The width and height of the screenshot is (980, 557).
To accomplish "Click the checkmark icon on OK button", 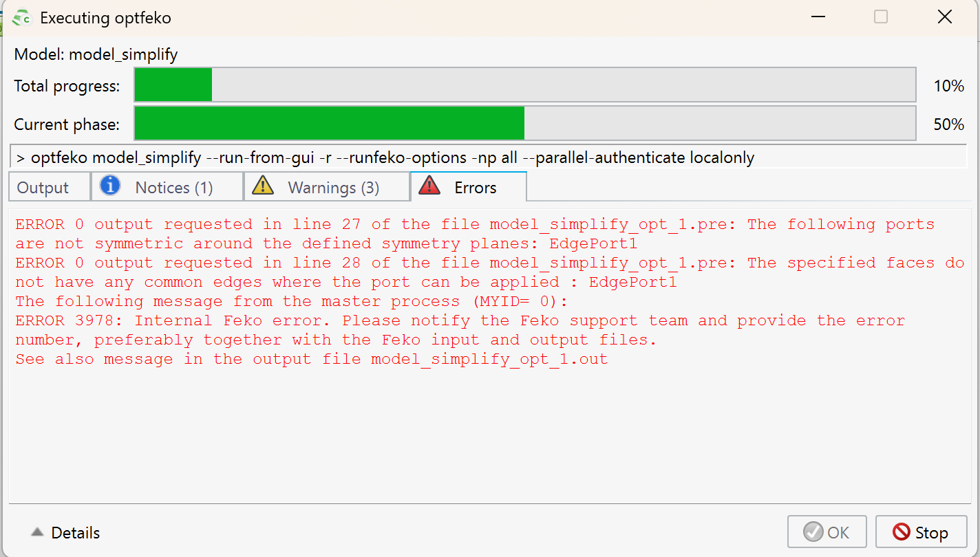I will point(813,532).
